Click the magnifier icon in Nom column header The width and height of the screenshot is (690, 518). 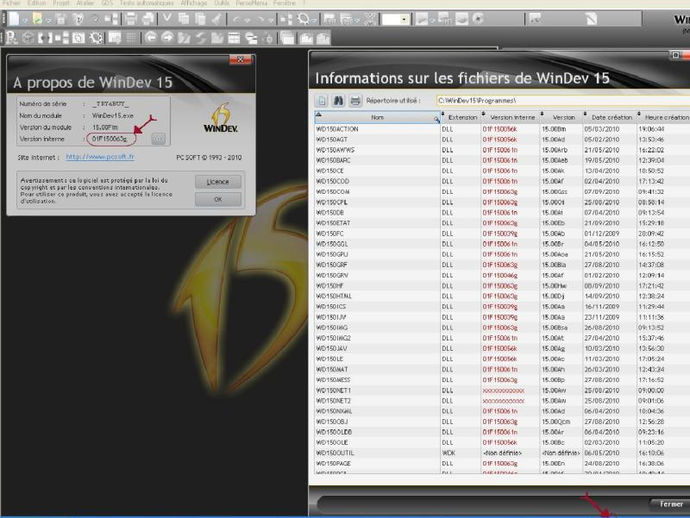436,119
